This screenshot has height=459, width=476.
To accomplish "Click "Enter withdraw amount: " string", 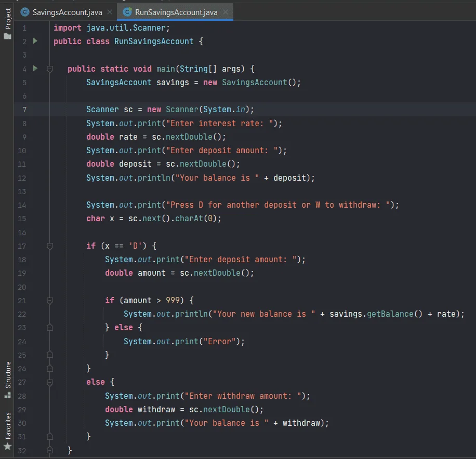I will click(243, 396).
